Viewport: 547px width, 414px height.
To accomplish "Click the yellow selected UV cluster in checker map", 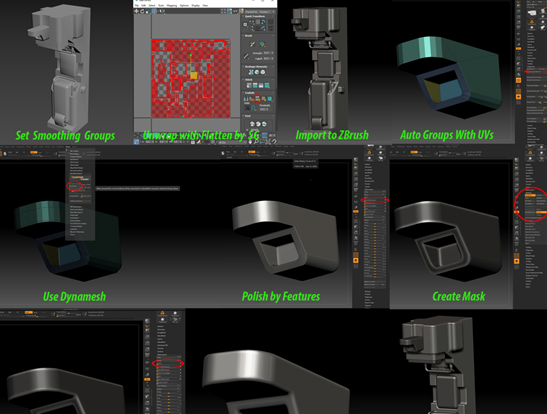I will 194,75.
